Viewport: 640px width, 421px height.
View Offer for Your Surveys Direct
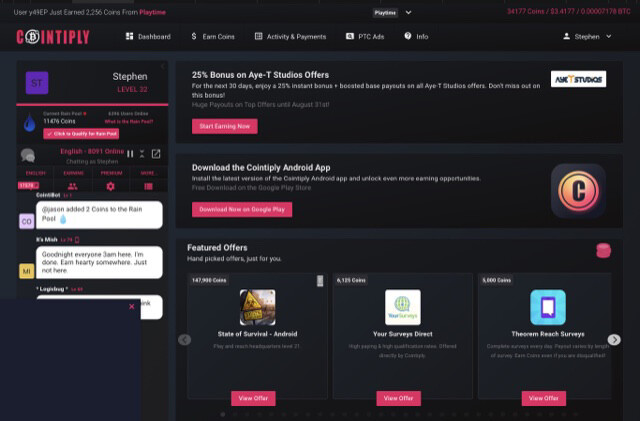point(398,398)
